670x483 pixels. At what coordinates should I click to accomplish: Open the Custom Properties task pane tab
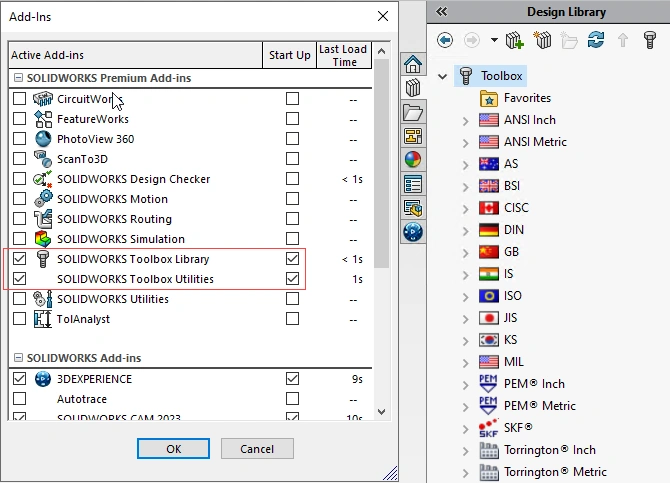pos(413,184)
